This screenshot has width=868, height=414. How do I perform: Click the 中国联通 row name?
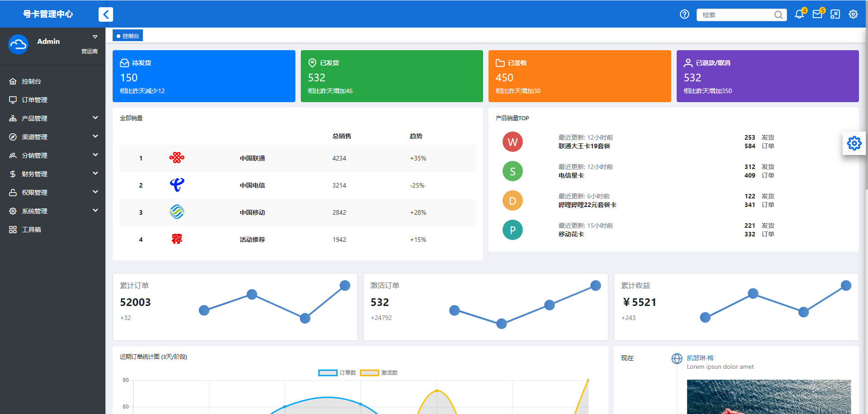pos(252,158)
